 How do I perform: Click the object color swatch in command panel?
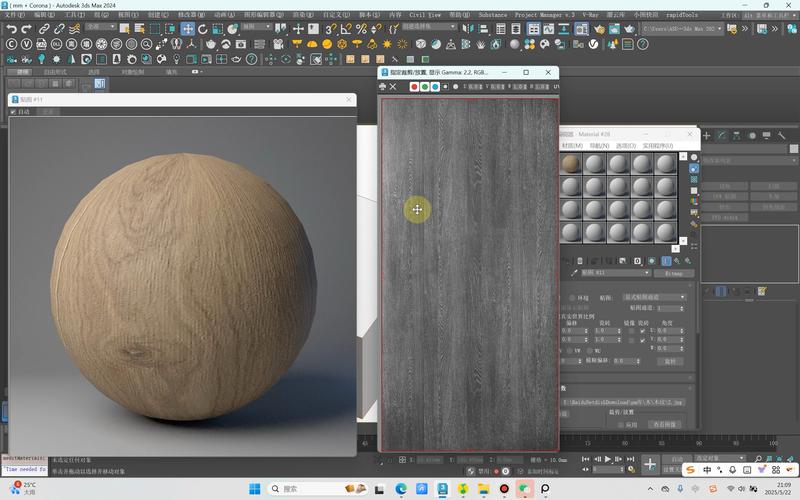pos(793,148)
